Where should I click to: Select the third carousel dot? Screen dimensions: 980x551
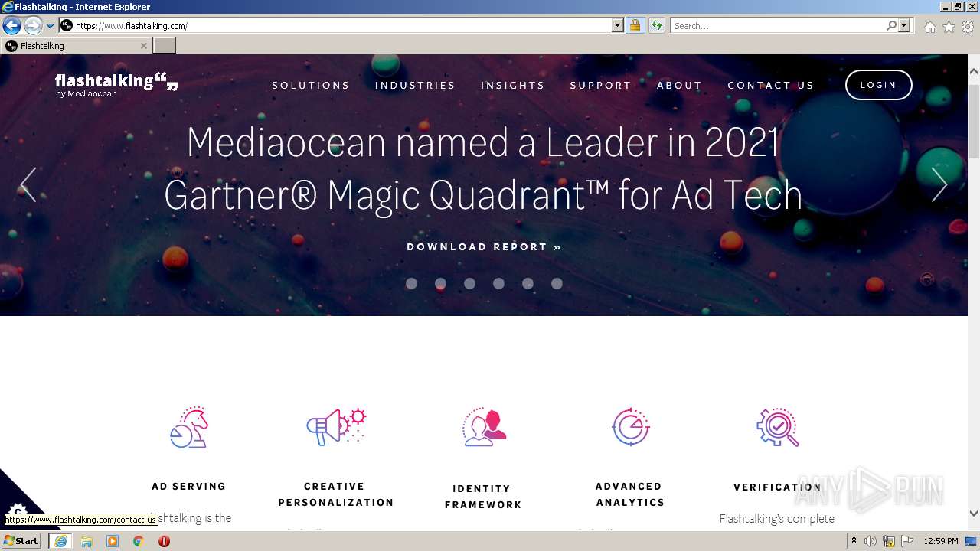(x=469, y=283)
